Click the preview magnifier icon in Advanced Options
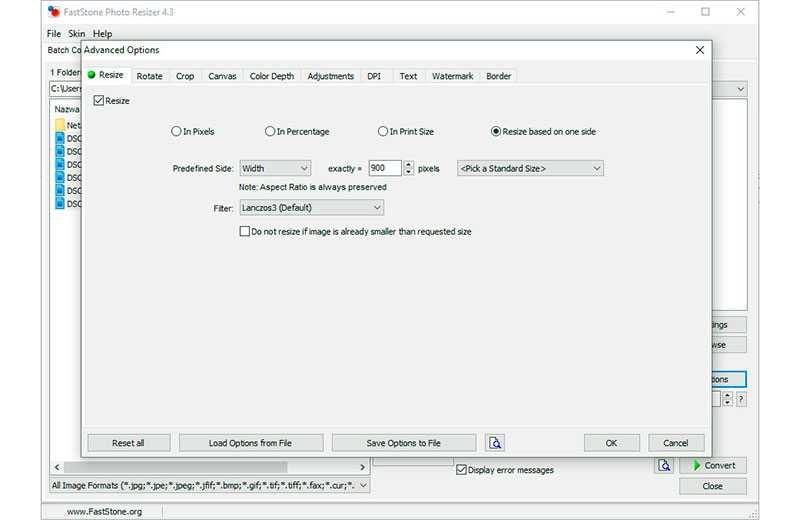The height and width of the screenshot is (520, 800). (x=494, y=442)
